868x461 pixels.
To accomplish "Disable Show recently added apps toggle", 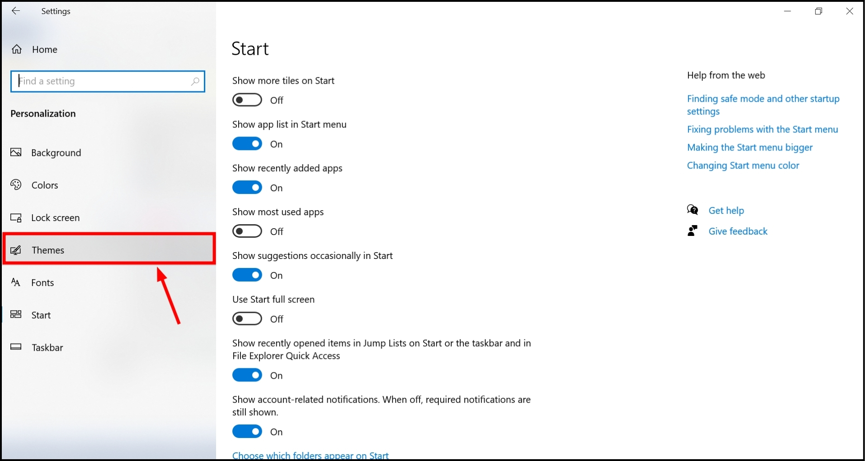I will [x=247, y=188].
